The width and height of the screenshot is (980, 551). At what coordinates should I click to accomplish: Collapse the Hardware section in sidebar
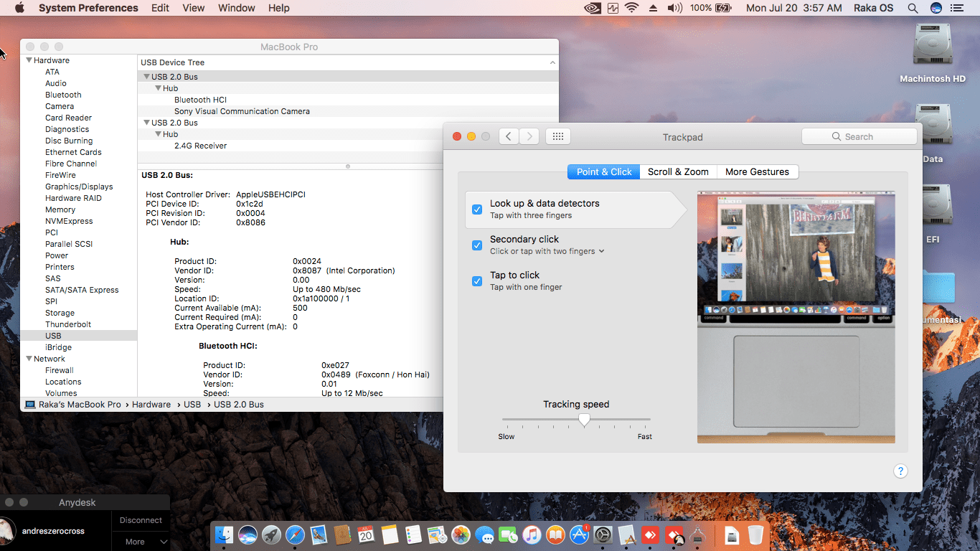tap(29, 60)
